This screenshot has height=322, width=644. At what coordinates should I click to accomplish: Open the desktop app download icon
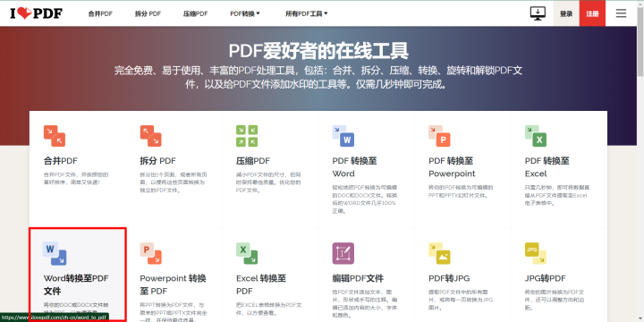[538, 13]
